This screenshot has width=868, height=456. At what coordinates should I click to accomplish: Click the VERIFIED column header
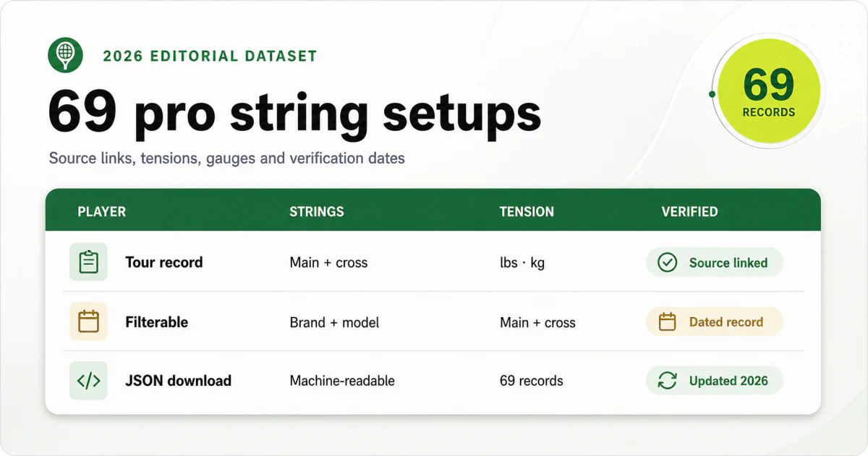pyautogui.click(x=689, y=212)
